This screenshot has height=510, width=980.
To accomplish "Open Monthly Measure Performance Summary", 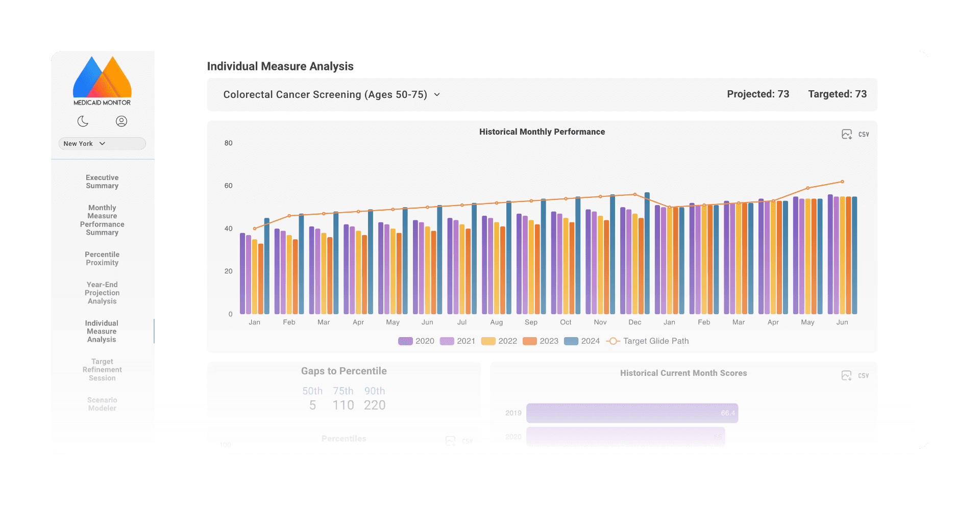I will [102, 220].
